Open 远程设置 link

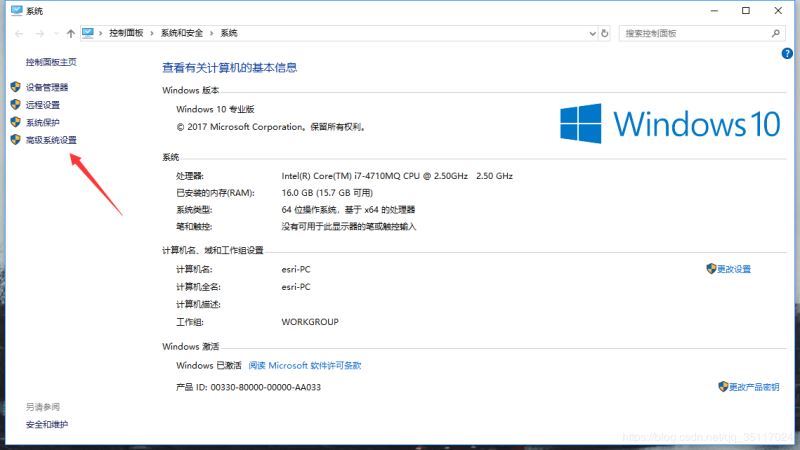point(43,105)
